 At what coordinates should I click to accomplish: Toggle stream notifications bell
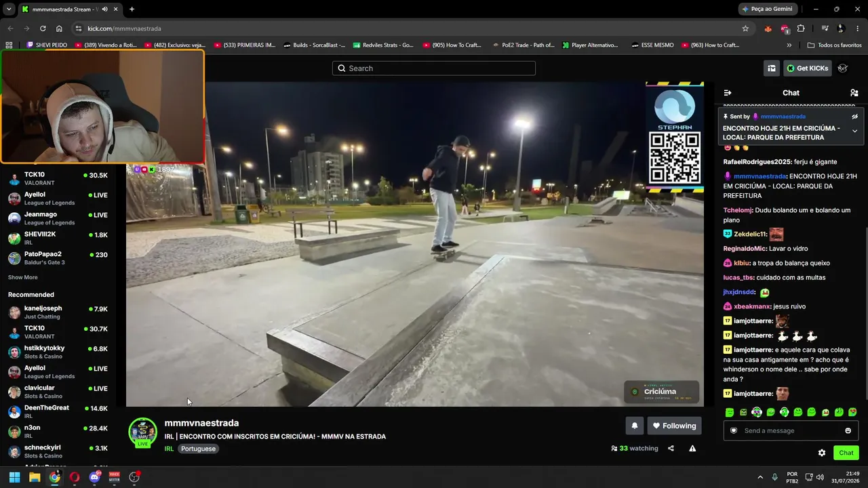(x=634, y=426)
